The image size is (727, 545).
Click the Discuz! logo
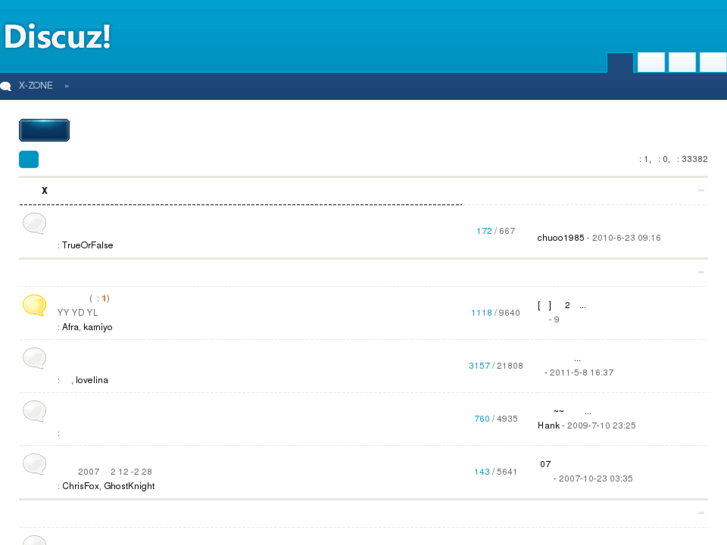tap(57, 36)
